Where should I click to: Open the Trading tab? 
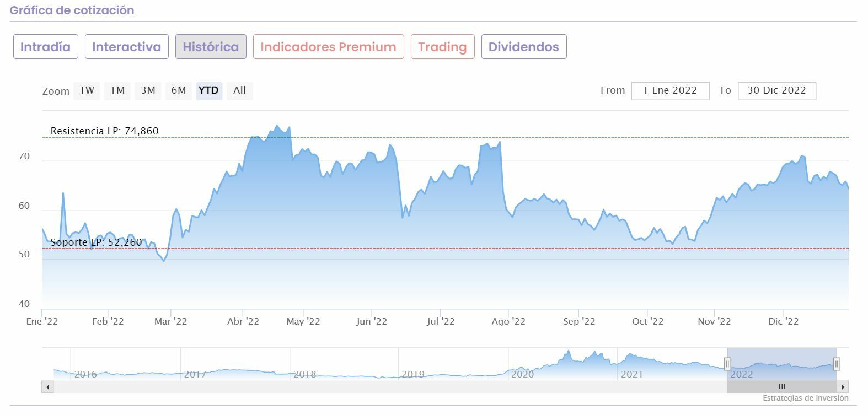coord(442,47)
